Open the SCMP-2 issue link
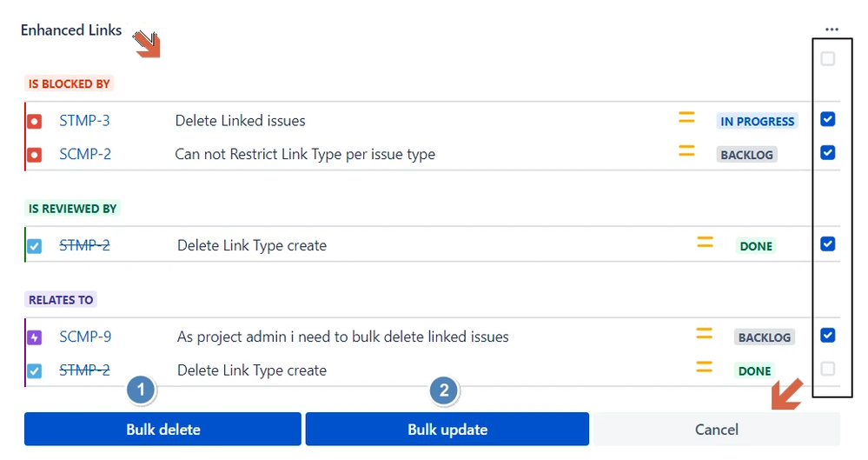This screenshot has height=460, width=868. (85, 155)
